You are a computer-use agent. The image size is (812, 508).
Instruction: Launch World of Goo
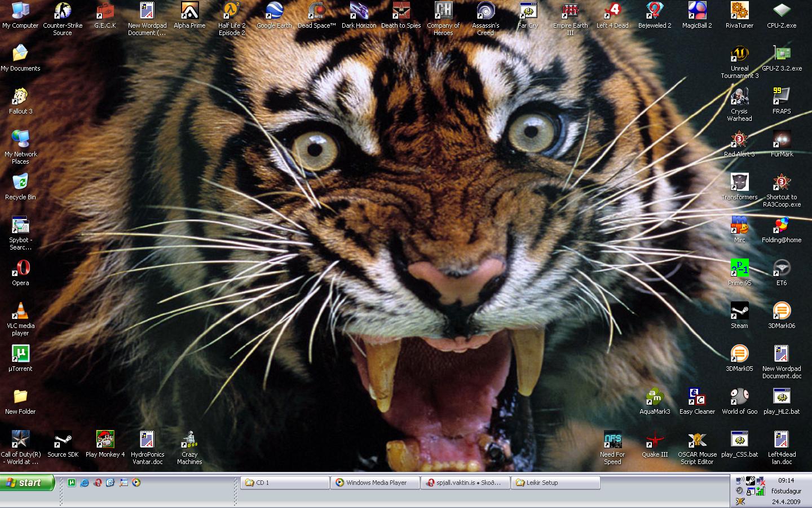[739, 397]
